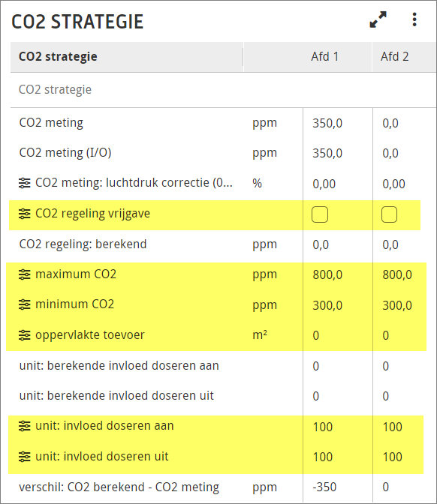Edit maximum CO2 value 800,0 for Afd 1
Viewport: 437px width, 504px height.
pyautogui.click(x=327, y=274)
